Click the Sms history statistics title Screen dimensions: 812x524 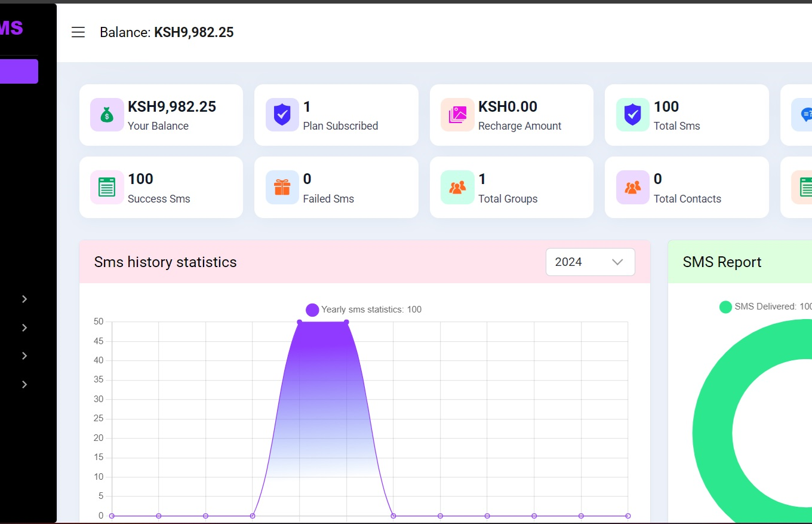click(165, 262)
